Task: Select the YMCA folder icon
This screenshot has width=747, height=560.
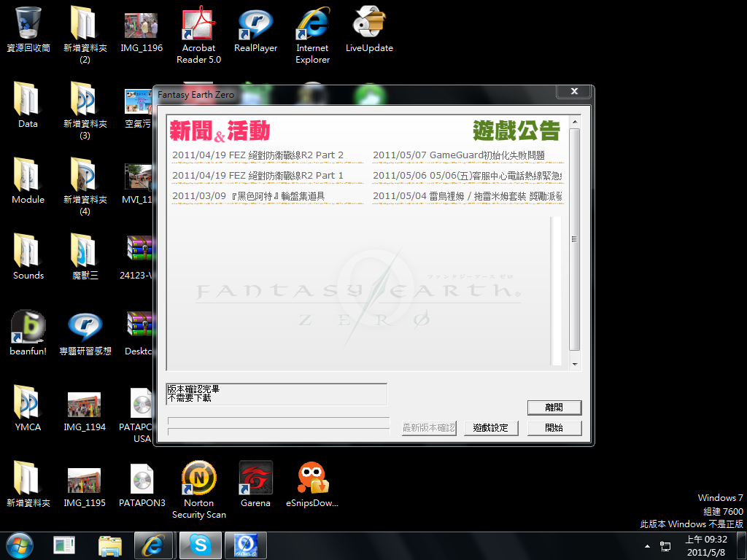Action: 28,408
